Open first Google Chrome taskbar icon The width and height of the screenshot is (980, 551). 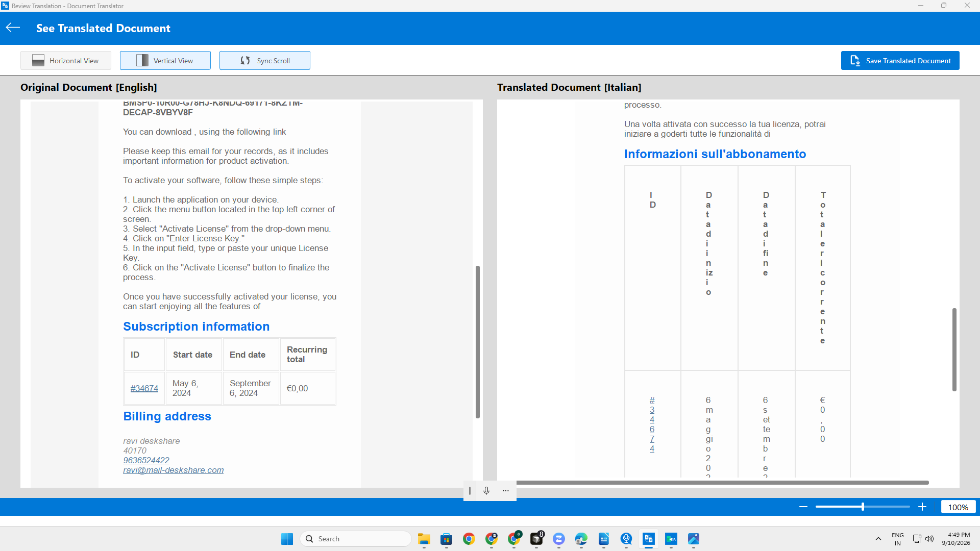(x=469, y=539)
